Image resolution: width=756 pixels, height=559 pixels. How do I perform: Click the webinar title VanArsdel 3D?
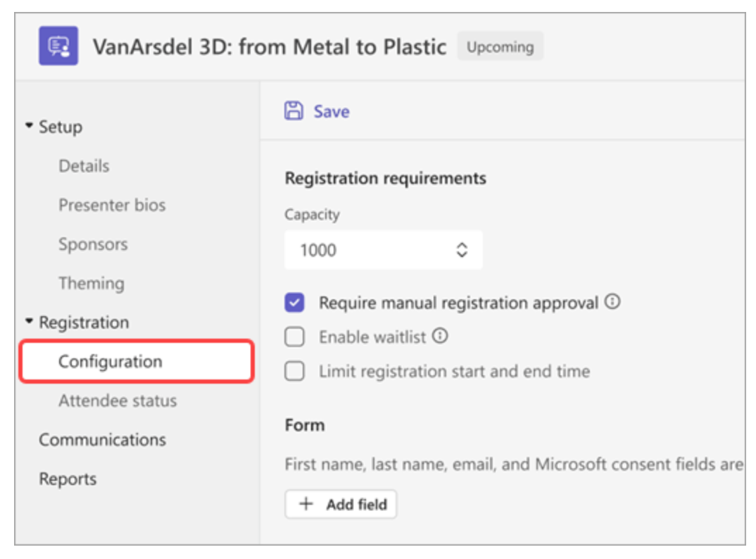tap(270, 46)
